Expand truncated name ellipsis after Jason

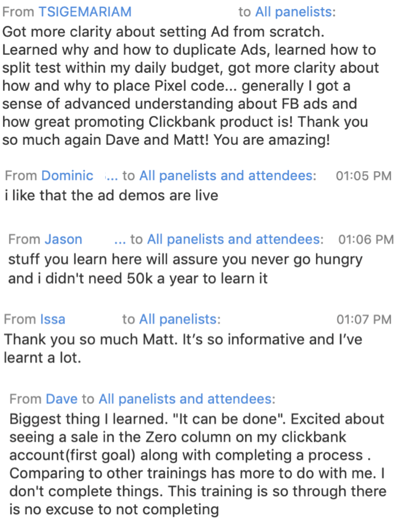120,240
